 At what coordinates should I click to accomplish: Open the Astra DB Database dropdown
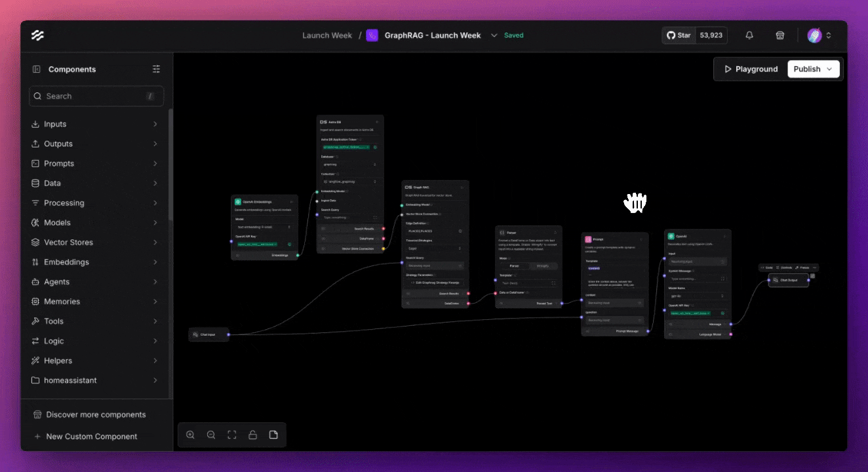click(350, 165)
